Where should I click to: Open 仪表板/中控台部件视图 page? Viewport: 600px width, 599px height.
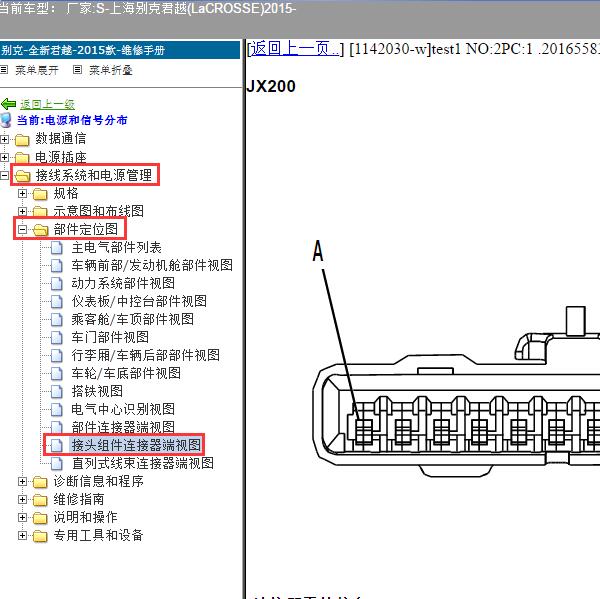(139, 302)
